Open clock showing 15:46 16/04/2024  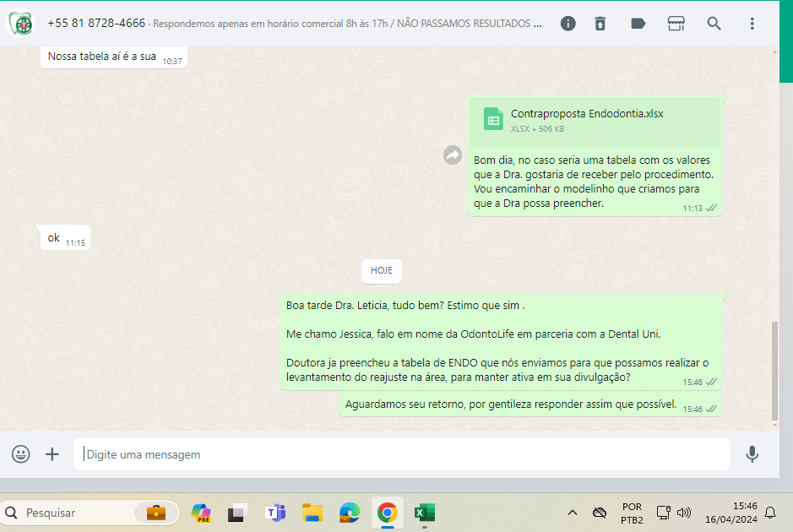pyautogui.click(x=731, y=513)
